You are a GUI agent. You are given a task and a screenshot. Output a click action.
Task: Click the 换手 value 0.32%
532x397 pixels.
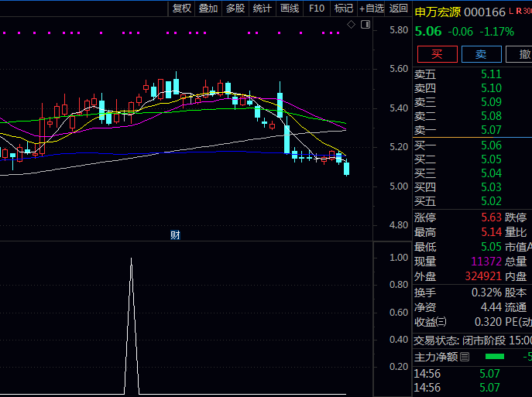(486, 293)
